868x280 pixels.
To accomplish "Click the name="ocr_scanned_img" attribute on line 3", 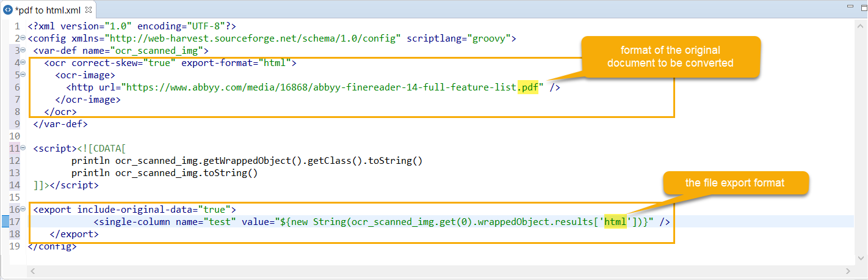I will pos(143,51).
